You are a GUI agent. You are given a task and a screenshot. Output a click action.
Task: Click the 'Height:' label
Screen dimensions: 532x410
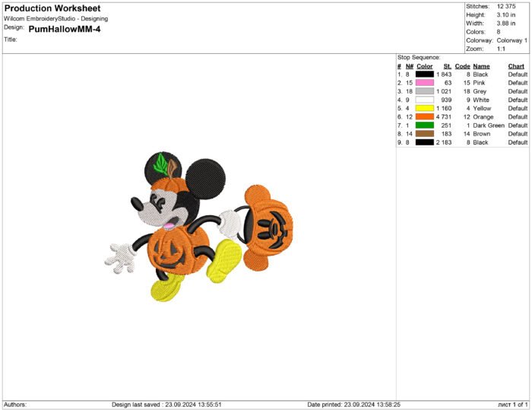click(476, 15)
